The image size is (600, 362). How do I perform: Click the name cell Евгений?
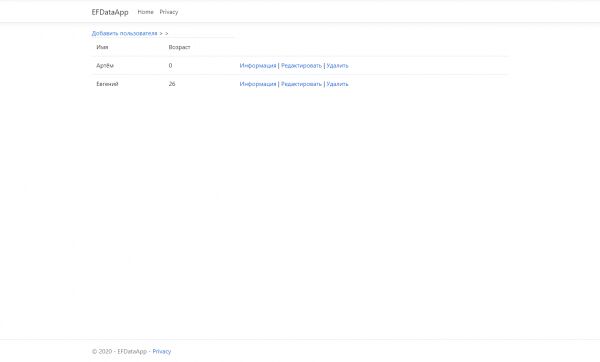[107, 84]
